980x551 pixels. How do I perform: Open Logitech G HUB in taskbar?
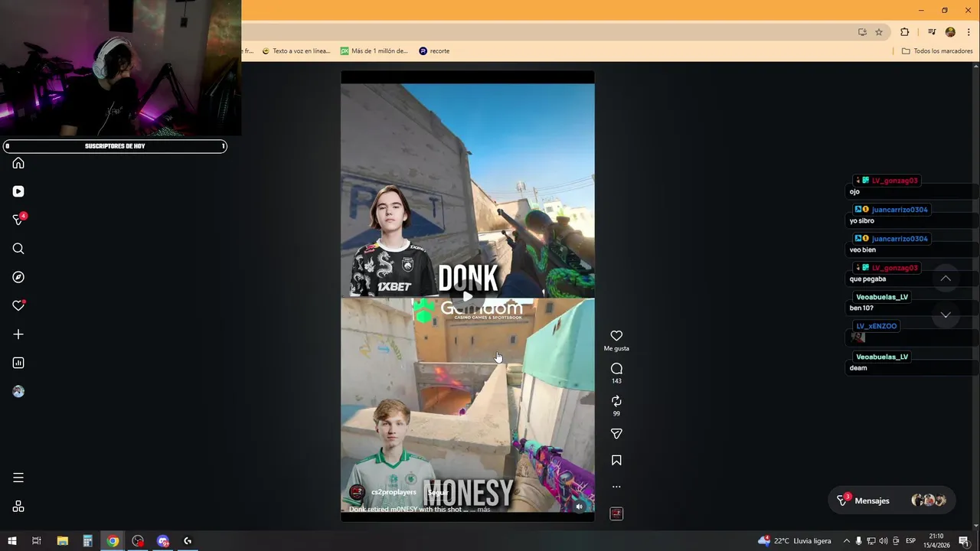click(x=188, y=541)
